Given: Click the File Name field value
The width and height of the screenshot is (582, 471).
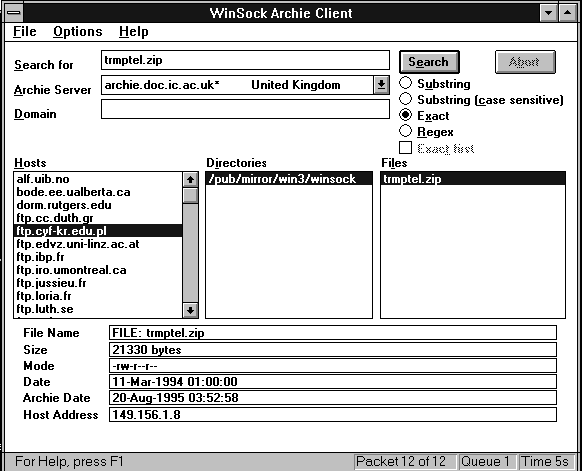Looking at the screenshot, I should [333, 333].
